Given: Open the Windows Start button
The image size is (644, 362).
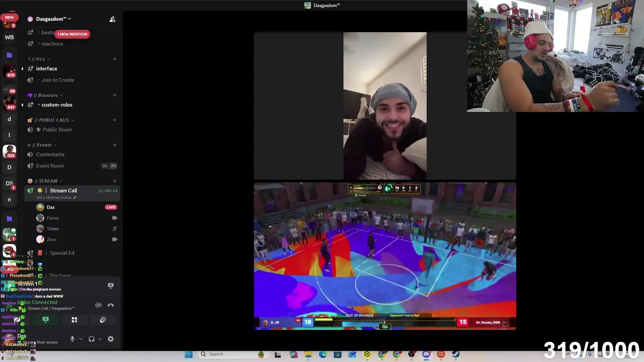Looking at the screenshot, I should pos(189,354).
